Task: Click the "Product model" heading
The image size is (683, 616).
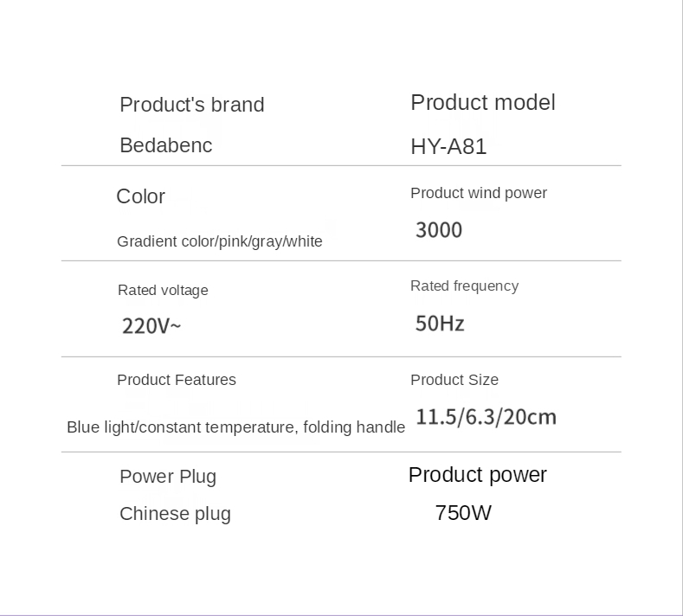Action: point(483,103)
